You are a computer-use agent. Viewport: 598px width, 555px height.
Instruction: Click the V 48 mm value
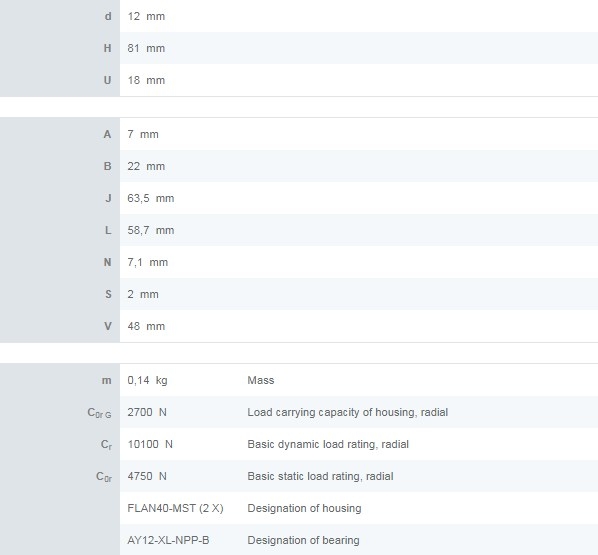click(146, 326)
